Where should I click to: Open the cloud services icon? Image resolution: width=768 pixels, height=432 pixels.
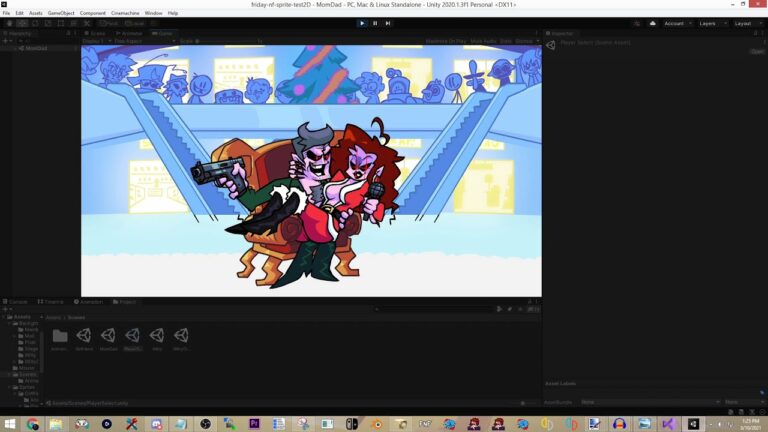coord(652,23)
